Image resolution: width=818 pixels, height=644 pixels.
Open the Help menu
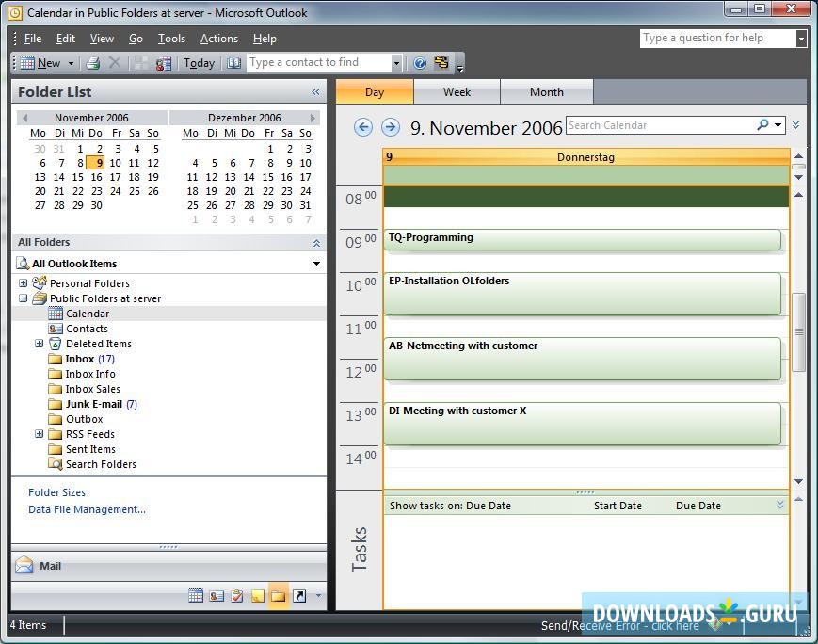(265, 39)
